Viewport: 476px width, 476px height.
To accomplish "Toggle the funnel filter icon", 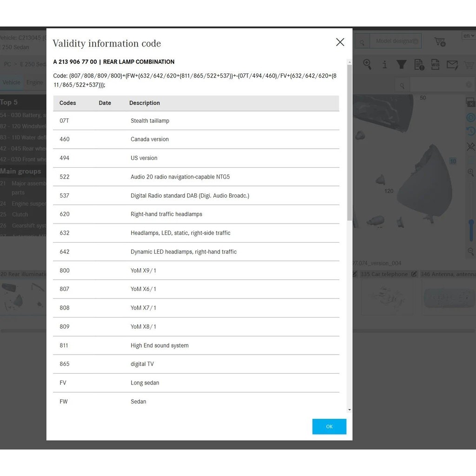I will (401, 64).
